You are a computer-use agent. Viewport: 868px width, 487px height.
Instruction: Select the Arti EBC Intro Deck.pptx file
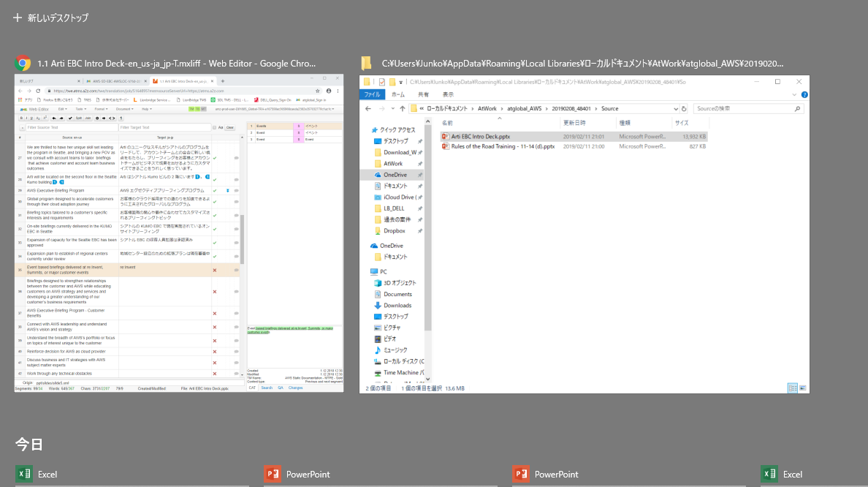click(480, 136)
